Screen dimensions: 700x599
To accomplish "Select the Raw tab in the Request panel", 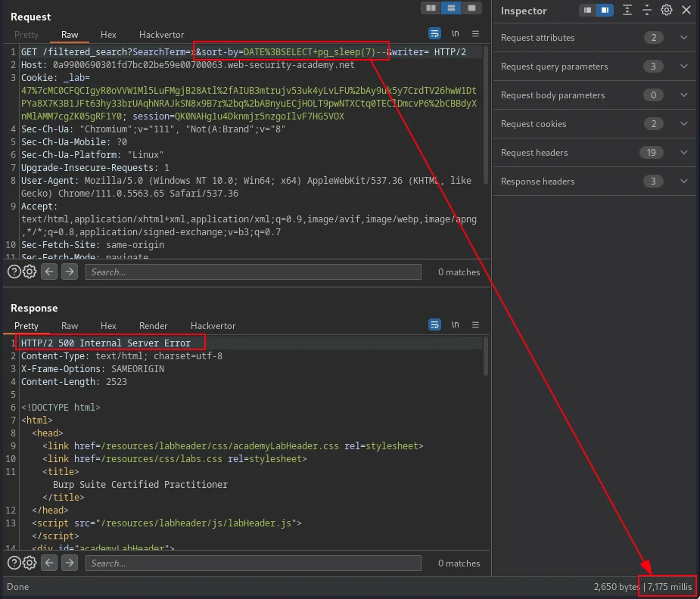I will 70,34.
